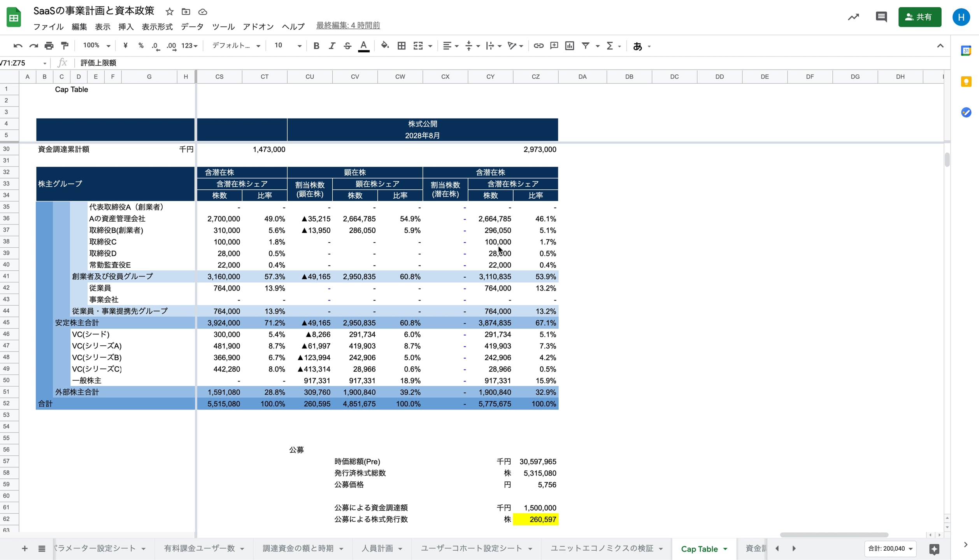This screenshot has height=560, width=979.
Task: Click the print icon
Action: tap(49, 46)
